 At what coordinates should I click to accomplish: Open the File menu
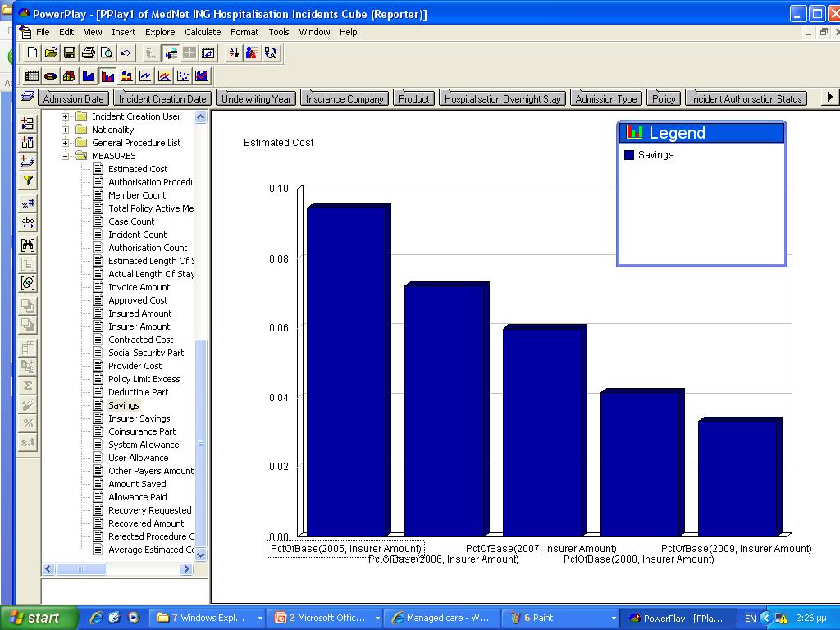pos(43,32)
